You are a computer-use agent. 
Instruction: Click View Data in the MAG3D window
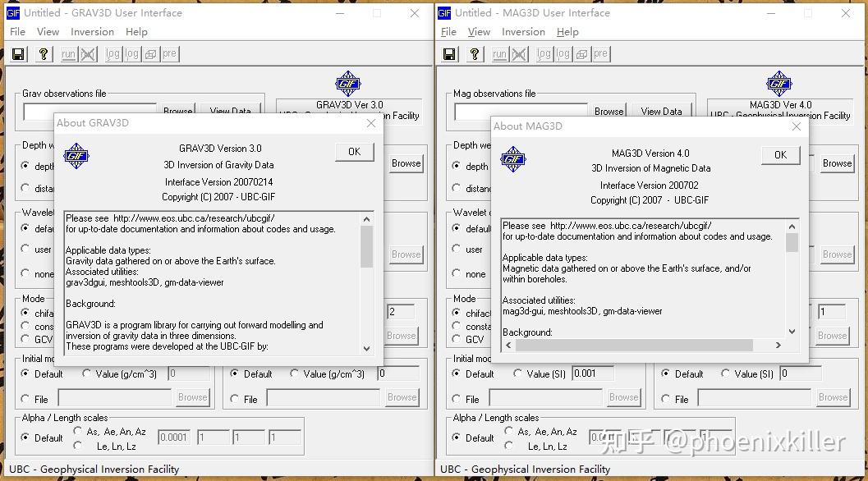click(661, 112)
